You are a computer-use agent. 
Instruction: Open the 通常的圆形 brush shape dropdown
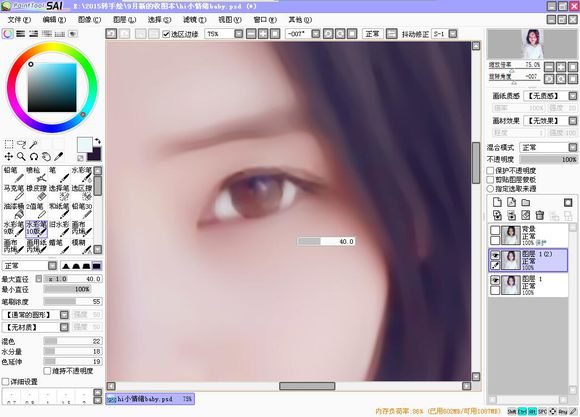pyautogui.click(x=64, y=315)
